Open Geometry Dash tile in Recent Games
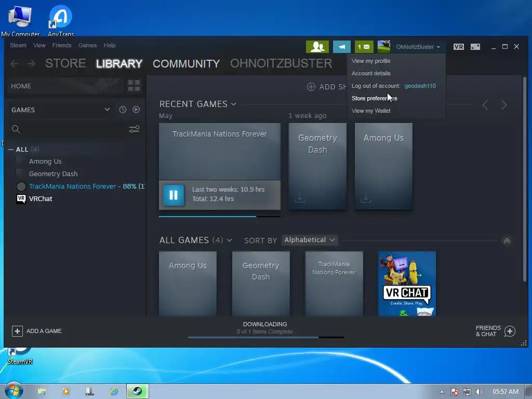This screenshot has width=532, height=399. tap(317, 166)
